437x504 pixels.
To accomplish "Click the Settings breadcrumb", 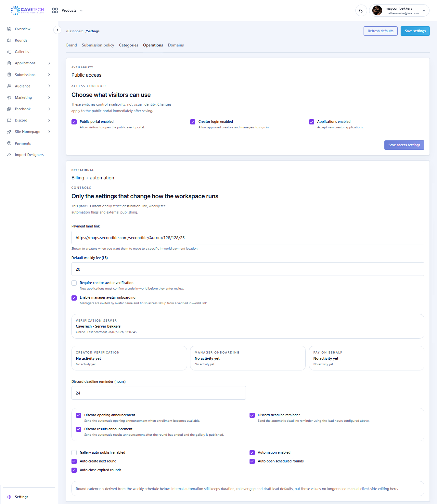I will 93,31.
